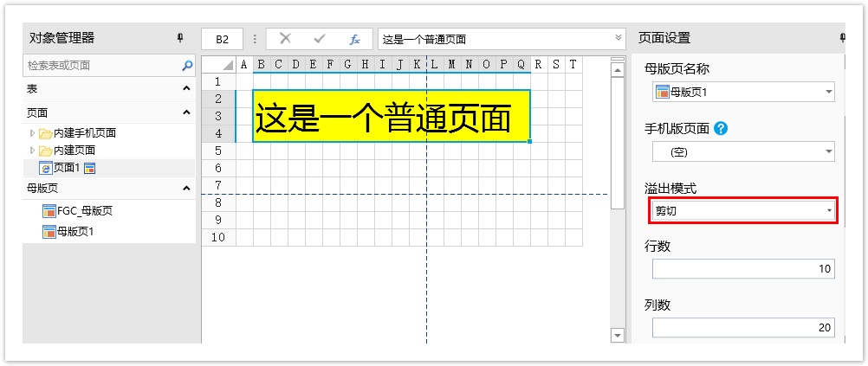868x366 pixels.
Task: Collapse the 表 section
Action: click(x=186, y=89)
